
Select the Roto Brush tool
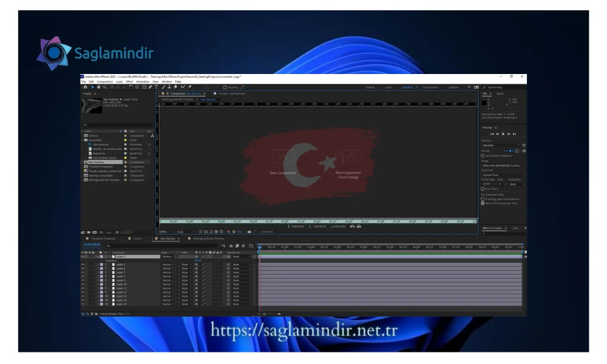[x=183, y=87]
